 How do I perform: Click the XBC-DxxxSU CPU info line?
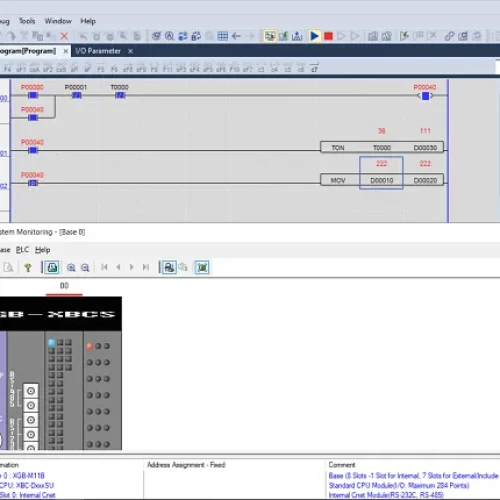click(x=27, y=485)
